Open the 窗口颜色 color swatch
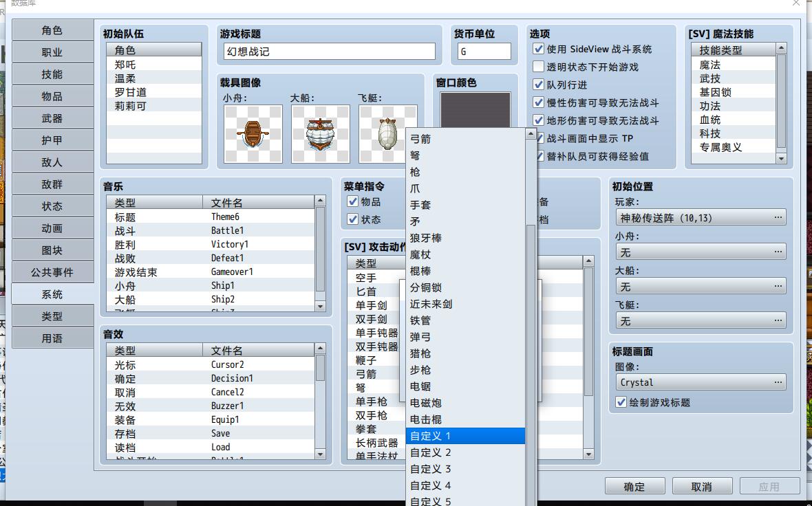812x506 pixels. (475, 110)
